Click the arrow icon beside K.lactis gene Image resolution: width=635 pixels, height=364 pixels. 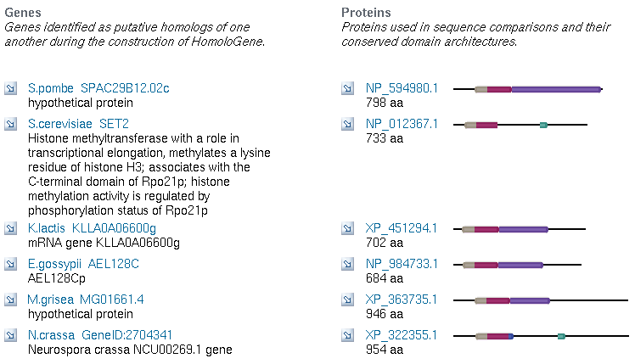10,228
